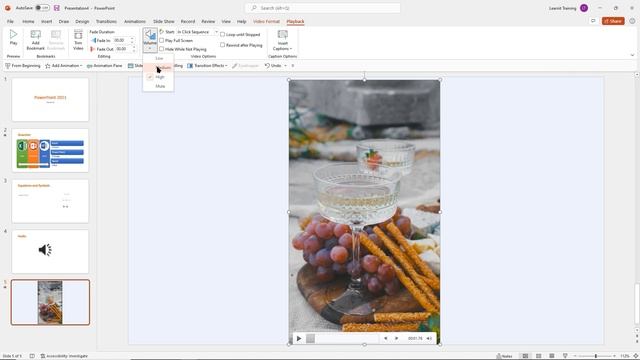The width and height of the screenshot is (640, 360).
Task: Start Slide Show from the status bar icon
Action: [565, 356]
